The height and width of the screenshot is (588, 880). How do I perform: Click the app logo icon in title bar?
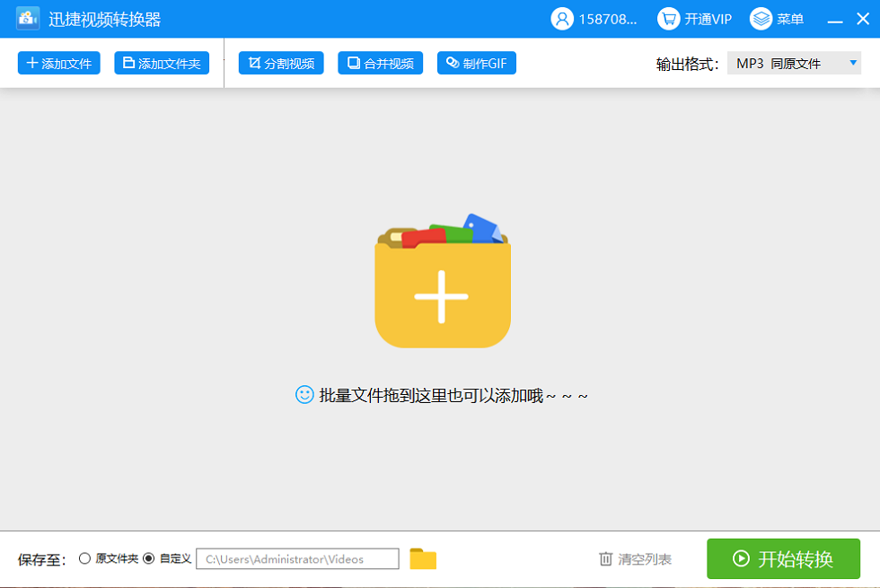(x=28, y=19)
